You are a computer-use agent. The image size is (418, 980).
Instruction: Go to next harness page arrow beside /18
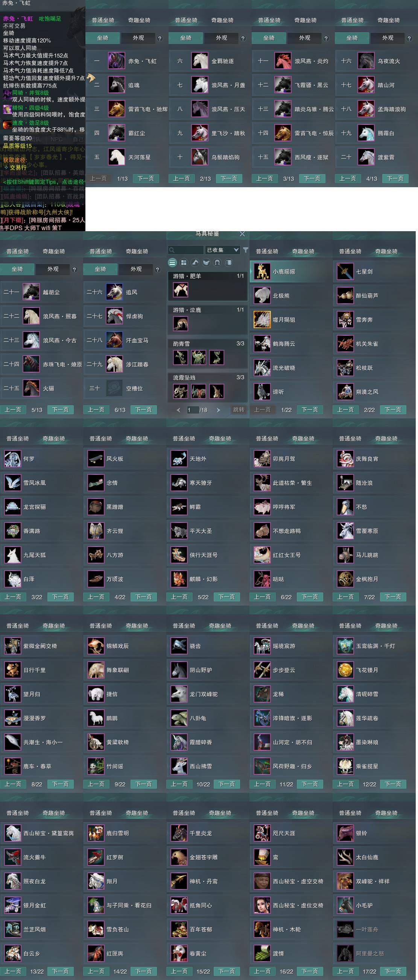(x=218, y=410)
